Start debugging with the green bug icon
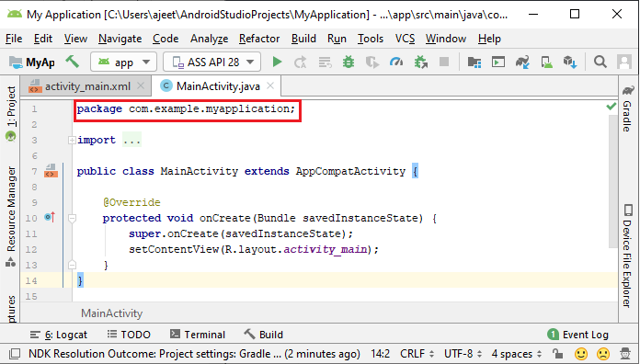The width and height of the screenshot is (640, 364). click(349, 62)
